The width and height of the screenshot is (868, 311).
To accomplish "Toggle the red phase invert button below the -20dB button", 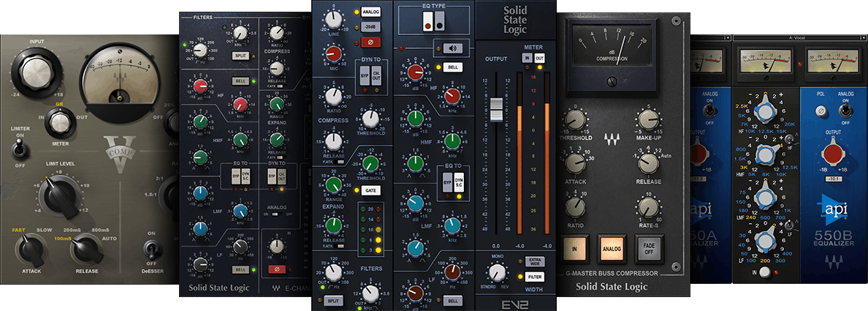I will (x=370, y=42).
